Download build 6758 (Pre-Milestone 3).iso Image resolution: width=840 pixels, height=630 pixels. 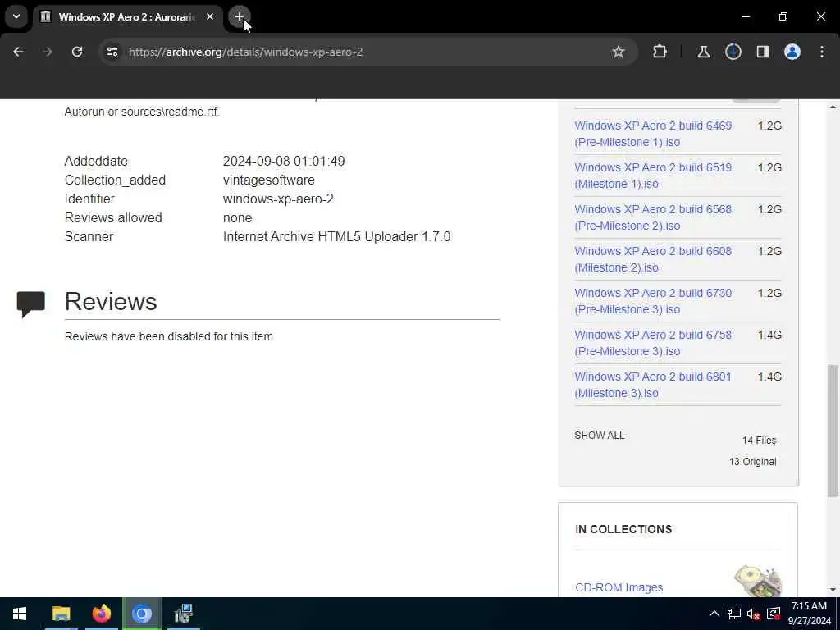pos(653,343)
